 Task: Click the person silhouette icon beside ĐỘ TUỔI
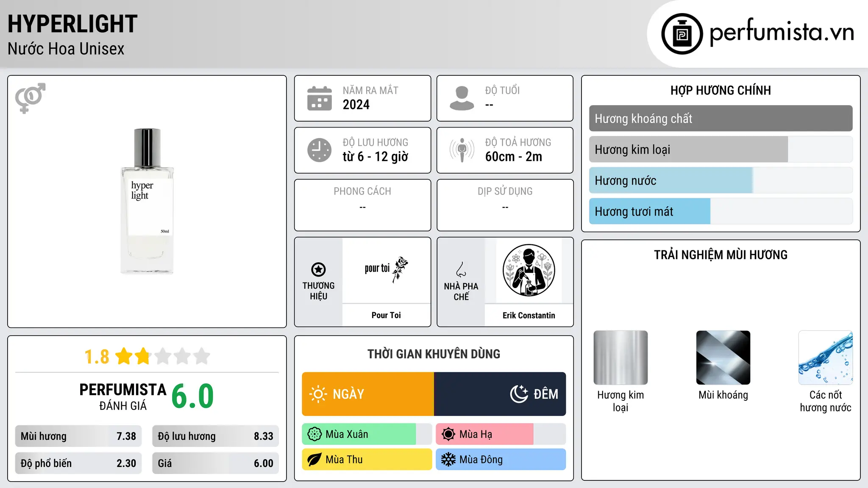coord(462,98)
